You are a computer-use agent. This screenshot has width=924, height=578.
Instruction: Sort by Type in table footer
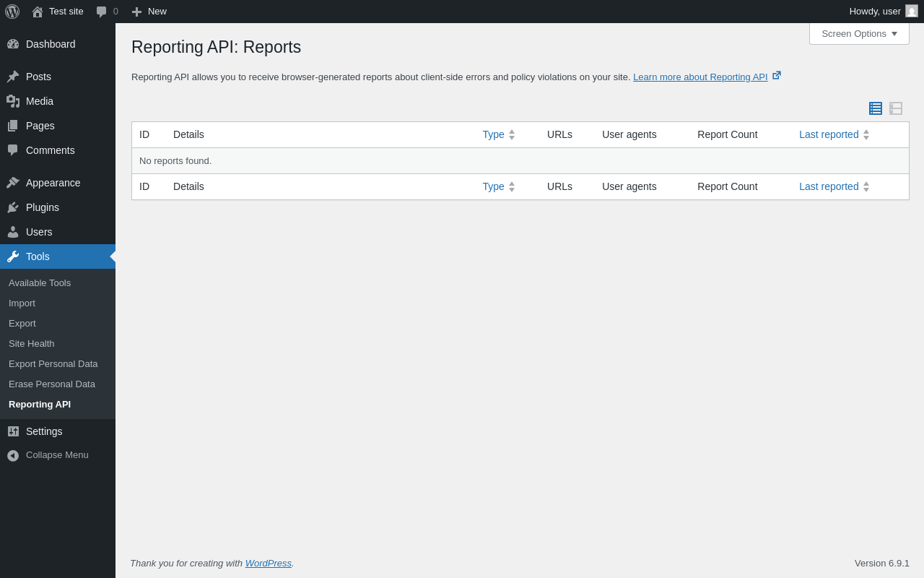pos(494,186)
